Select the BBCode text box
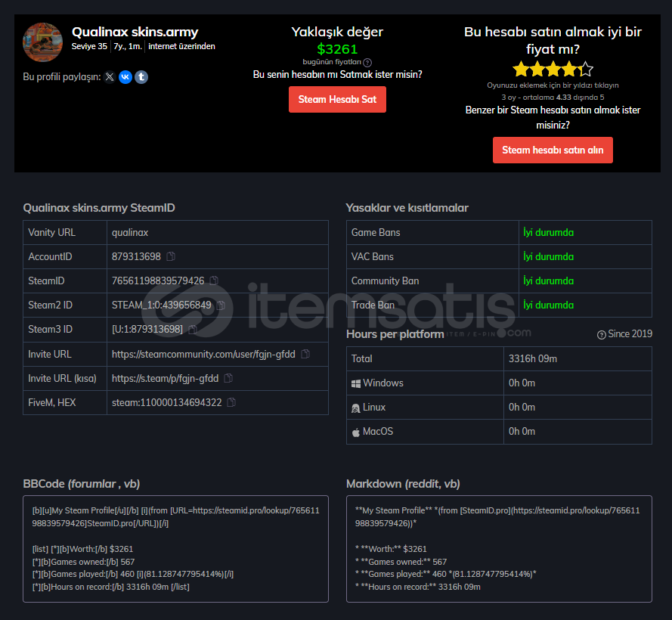This screenshot has height=620, width=672. pyautogui.click(x=175, y=549)
